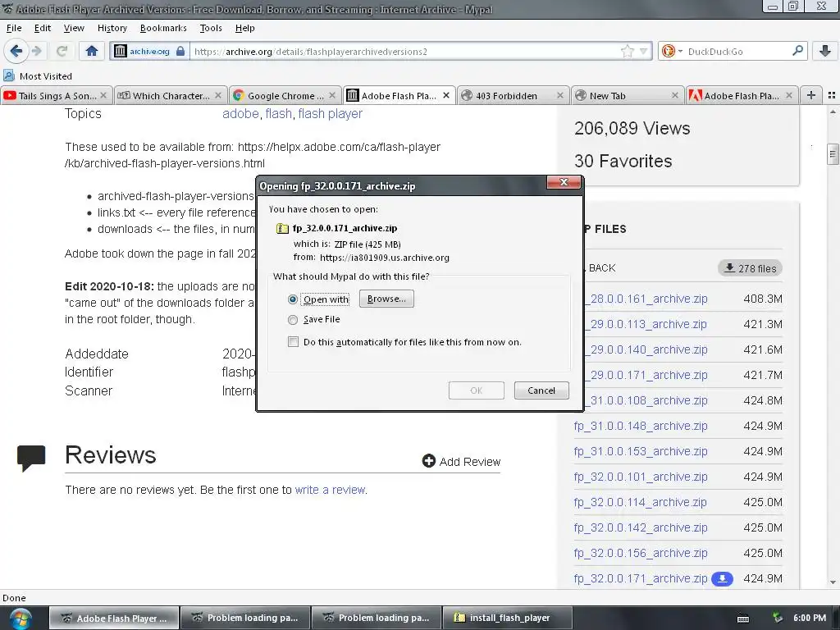The width and height of the screenshot is (840, 630).
Task: Click the system clock showing 6:00 PM
Action: click(x=810, y=618)
